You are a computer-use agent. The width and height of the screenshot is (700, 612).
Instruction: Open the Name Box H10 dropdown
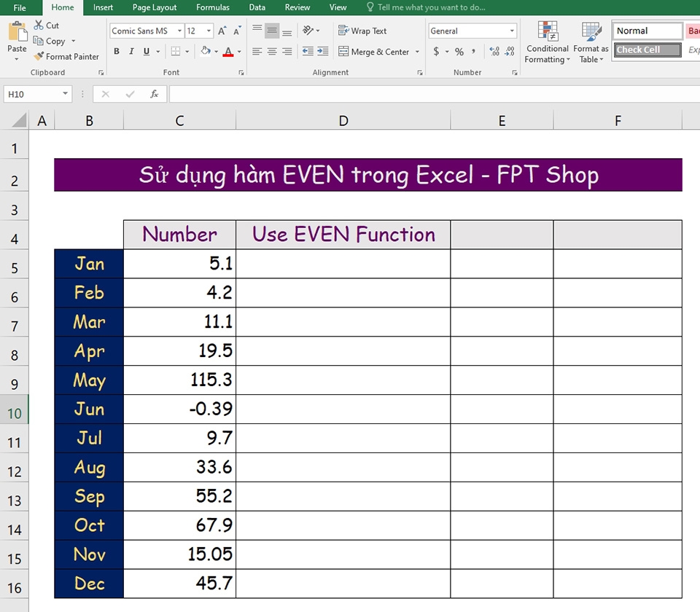65,94
